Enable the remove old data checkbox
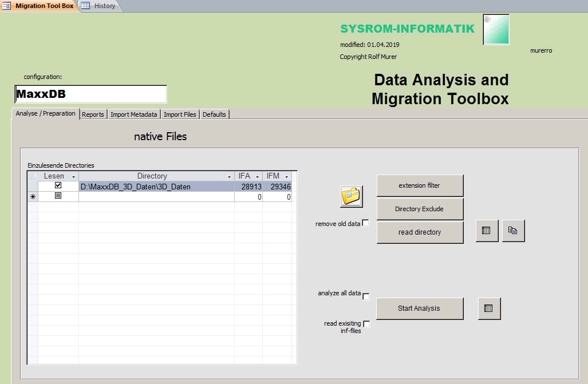Viewport: 588px width, 384px height. point(366,223)
